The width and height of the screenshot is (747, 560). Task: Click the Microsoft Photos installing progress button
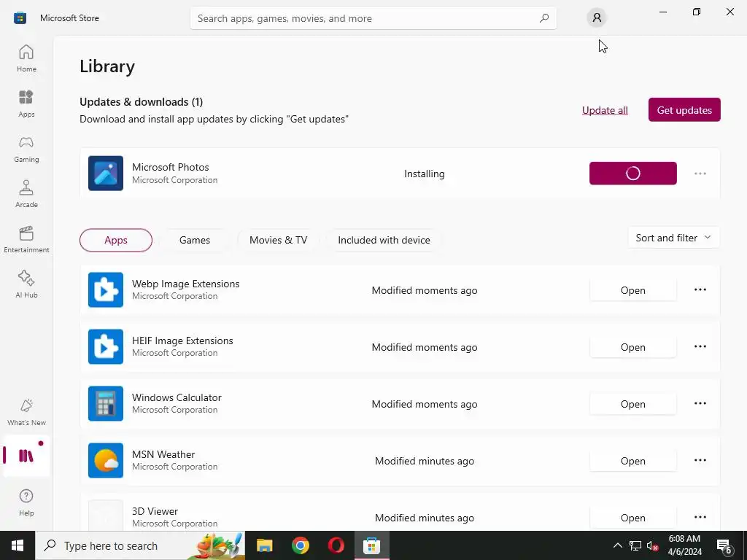tap(632, 174)
